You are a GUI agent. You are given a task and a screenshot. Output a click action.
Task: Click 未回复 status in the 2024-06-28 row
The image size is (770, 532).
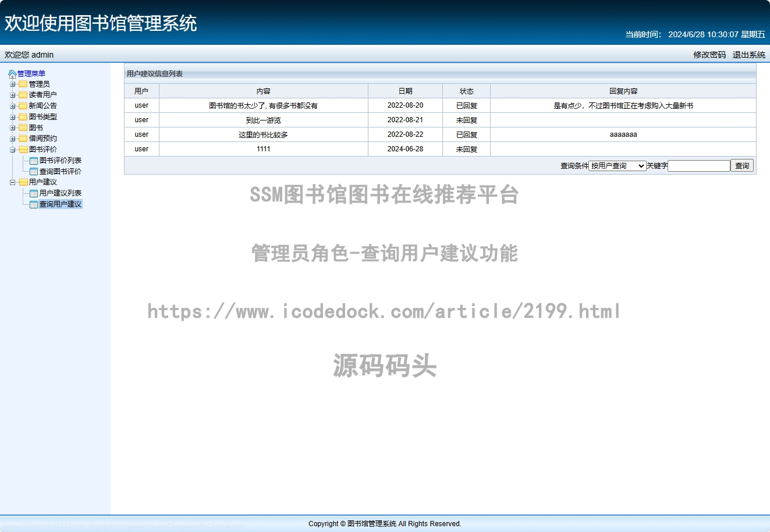click(467, 150)
